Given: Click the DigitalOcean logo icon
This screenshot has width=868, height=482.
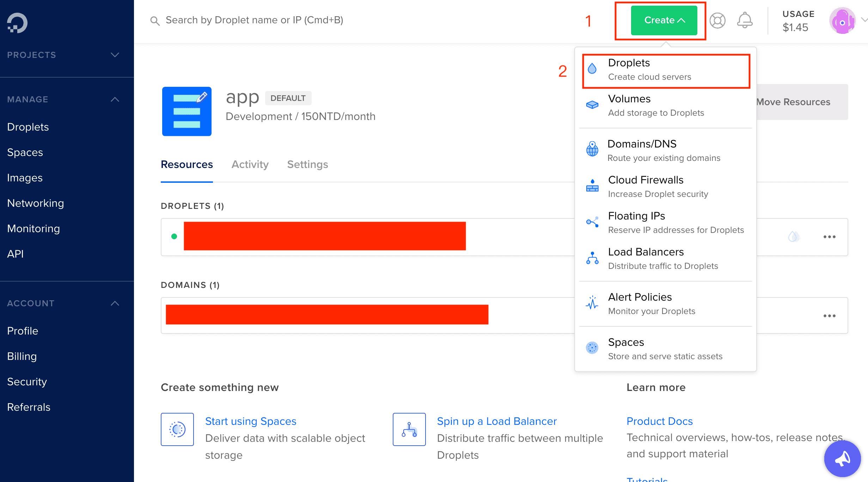Looking at the screenshot, I should [17, 23].
